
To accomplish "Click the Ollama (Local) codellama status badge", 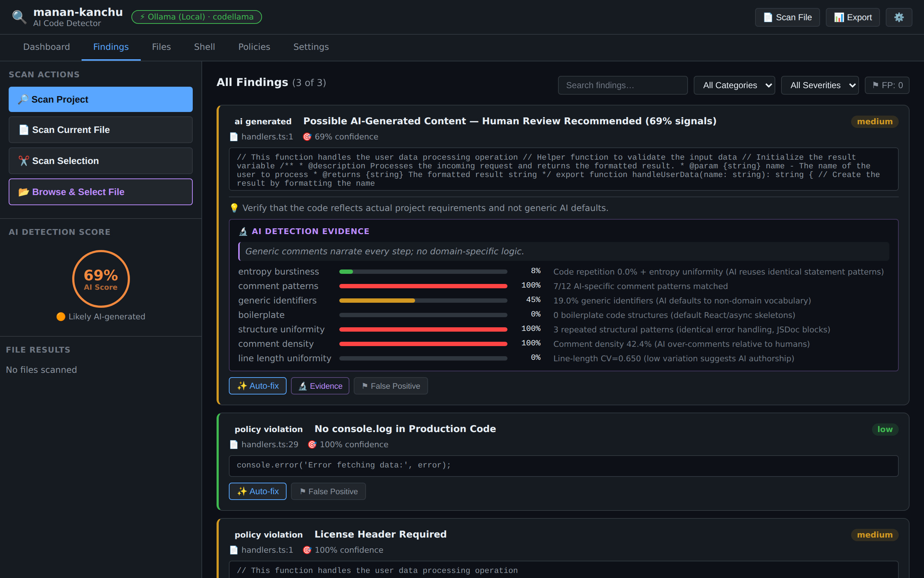I will [197, 17].
